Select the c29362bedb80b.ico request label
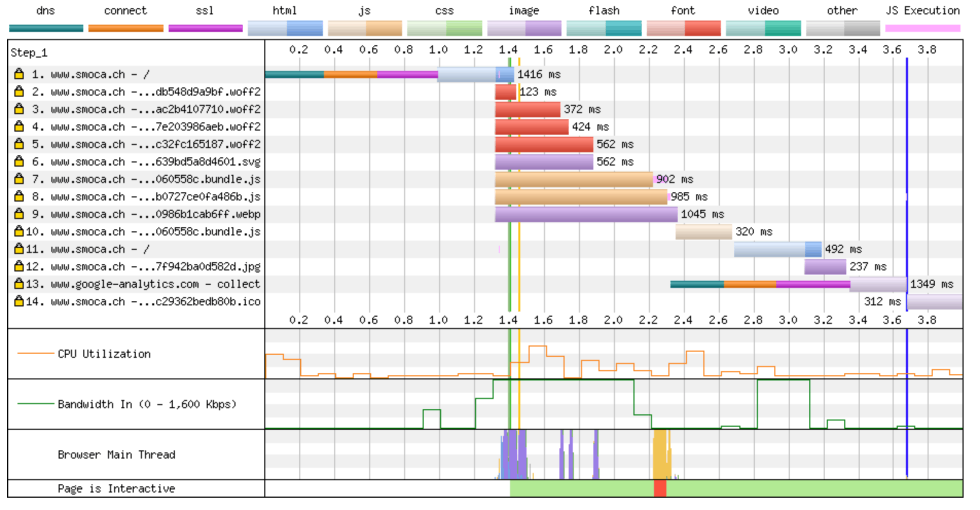 click(x=143, y=302)
